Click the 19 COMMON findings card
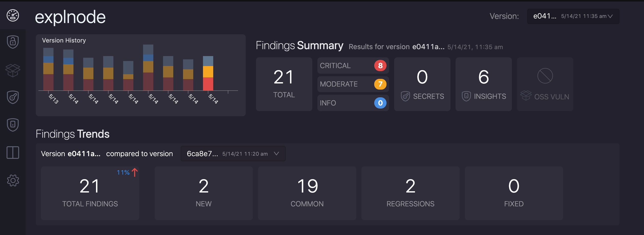 tap(307, 193)
